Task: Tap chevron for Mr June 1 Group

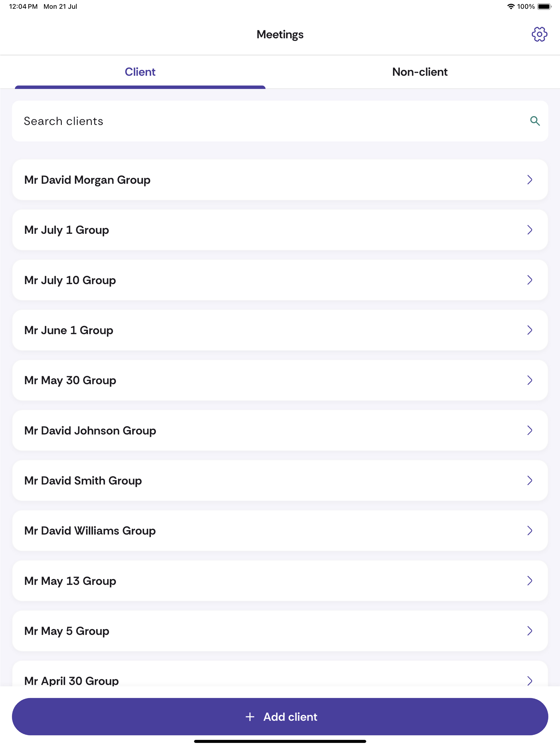Action: click(x=529, y=330)
